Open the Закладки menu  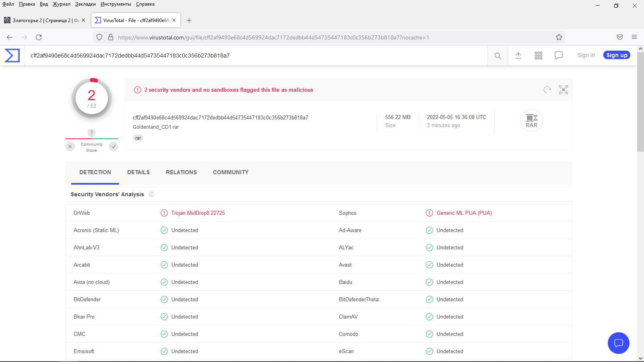coord(85,4)
